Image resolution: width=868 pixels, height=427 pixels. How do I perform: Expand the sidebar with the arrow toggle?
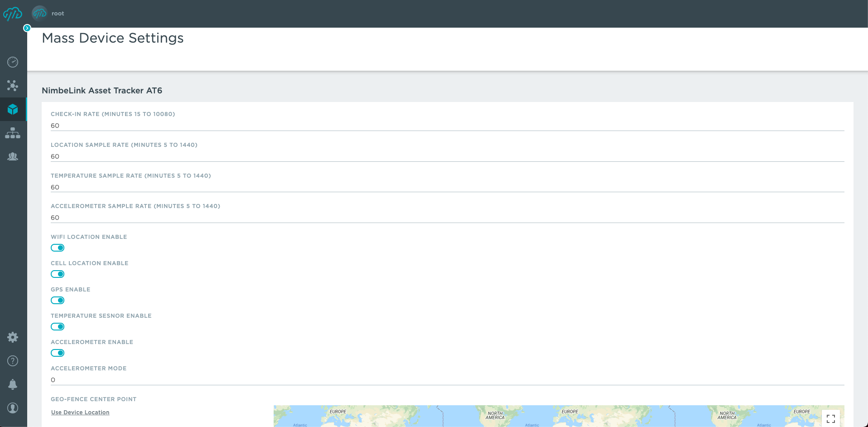(27, 28)
